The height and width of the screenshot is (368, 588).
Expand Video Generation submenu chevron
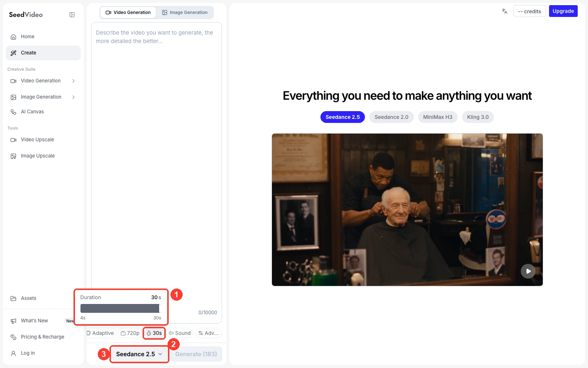coord(73,81)
